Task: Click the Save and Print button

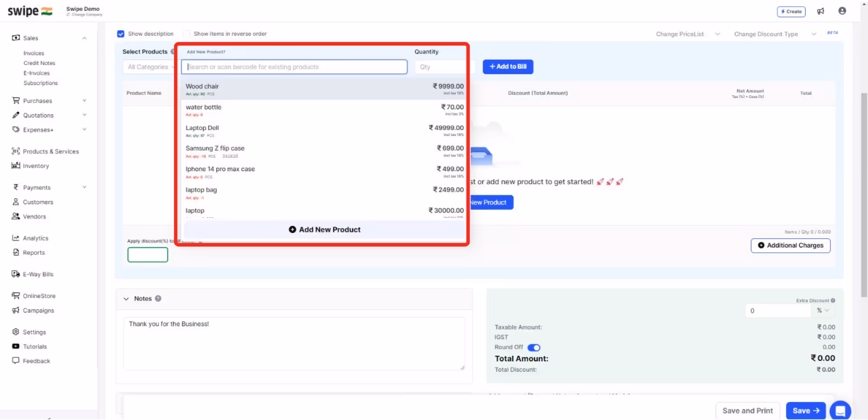Action: tap(748, 411)
